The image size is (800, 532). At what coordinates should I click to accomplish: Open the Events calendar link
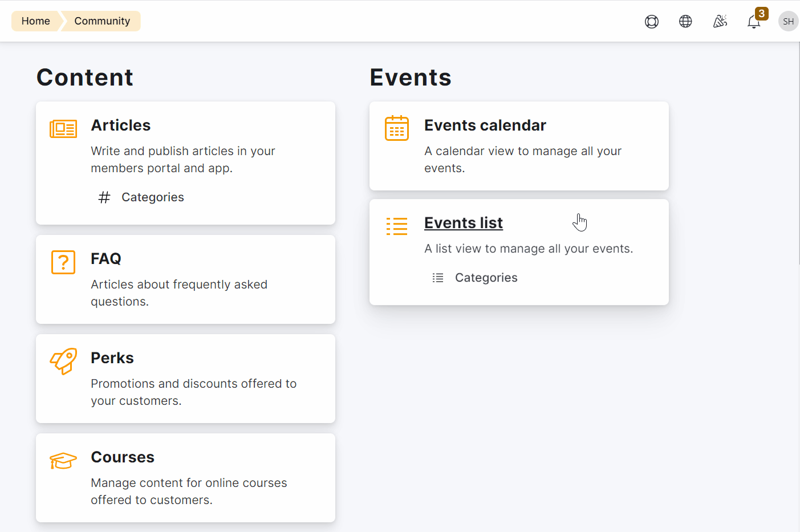click(485, 125)
